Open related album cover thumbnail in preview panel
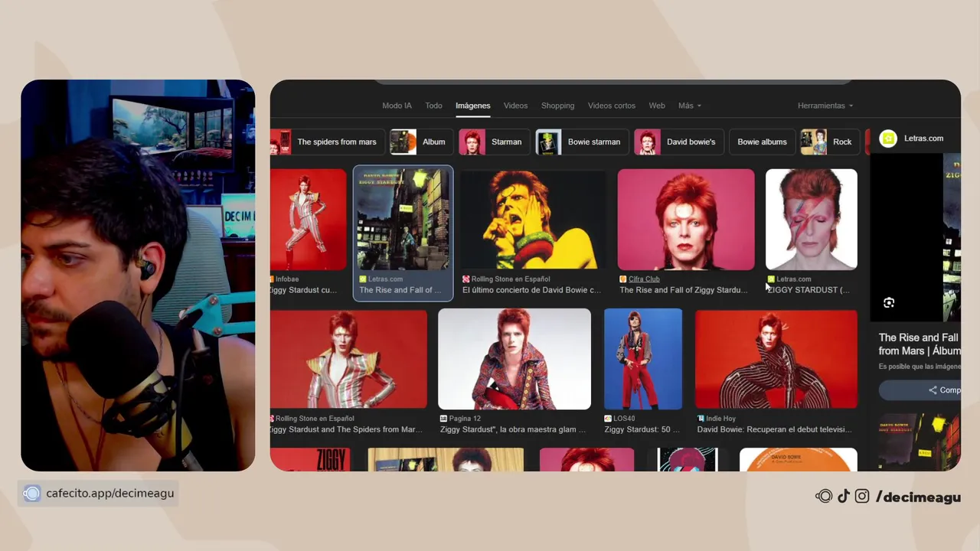Viewport: 980px width, 551px height. [x=920, y=442]
